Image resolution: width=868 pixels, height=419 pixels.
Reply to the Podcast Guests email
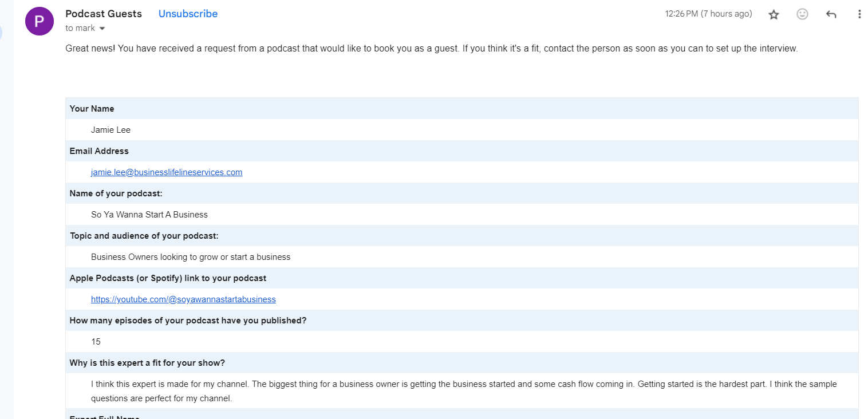point(831,14)
